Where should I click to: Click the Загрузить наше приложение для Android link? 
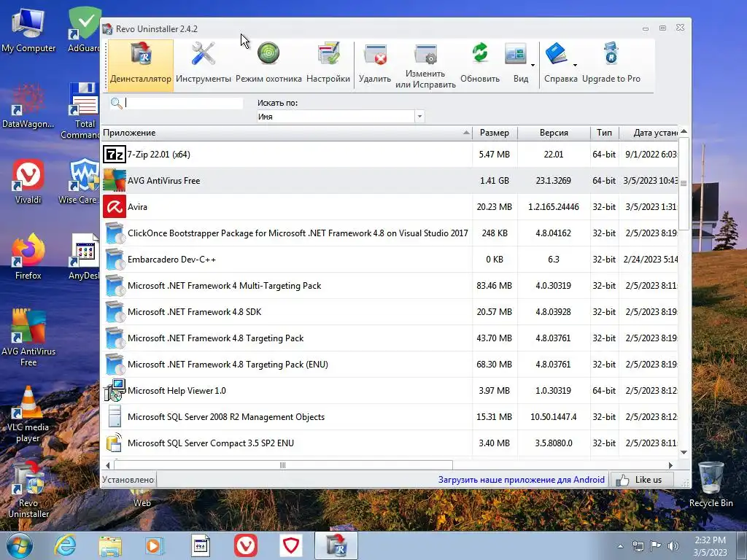(521, 480)
